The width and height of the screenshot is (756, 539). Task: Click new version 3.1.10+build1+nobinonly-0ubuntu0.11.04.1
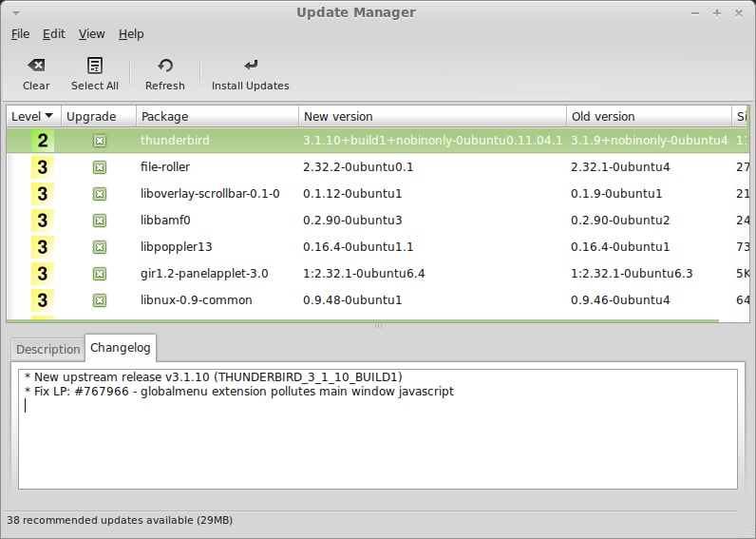432,141
